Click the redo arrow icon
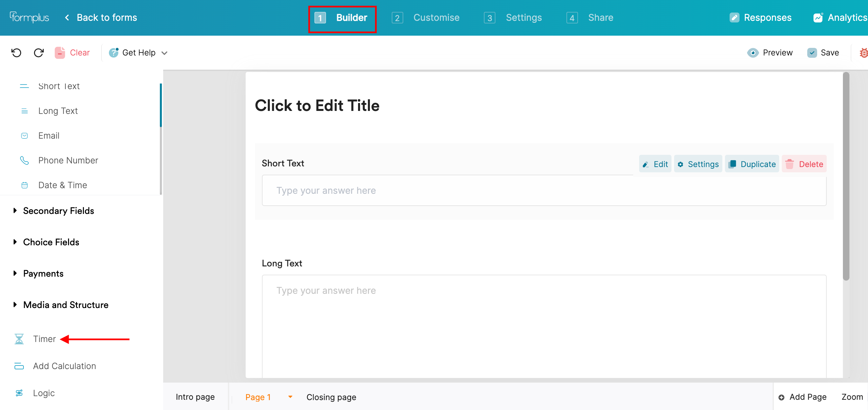This screenshot has width=868, height=410. pos(39,53)
